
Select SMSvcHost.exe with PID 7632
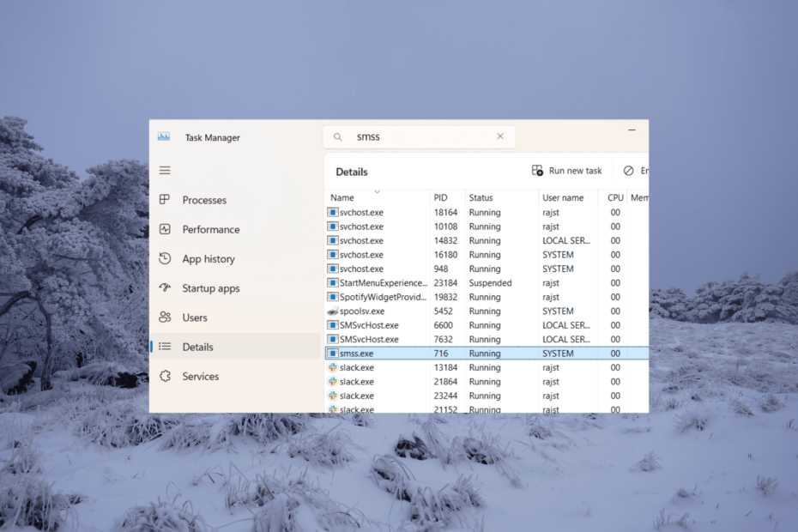pos(486,339)
